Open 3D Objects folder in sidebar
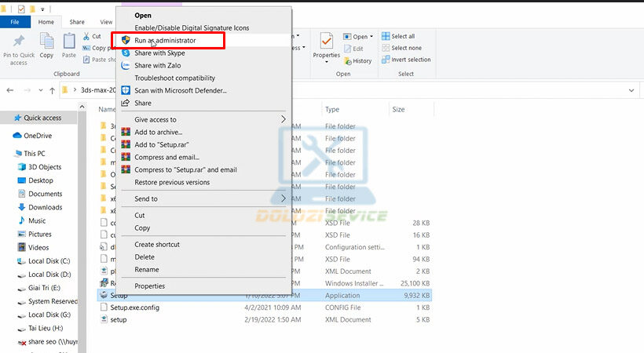Screen dimensions: 644x353 point(39,167)
